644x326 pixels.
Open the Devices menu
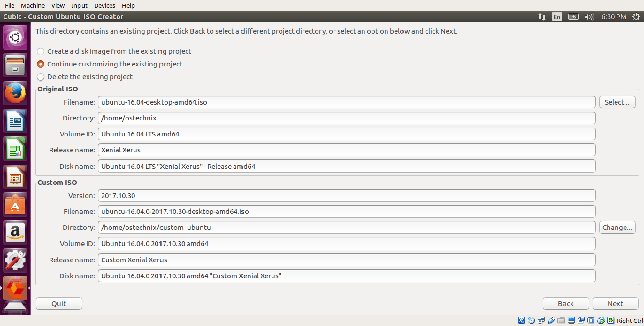105,6
